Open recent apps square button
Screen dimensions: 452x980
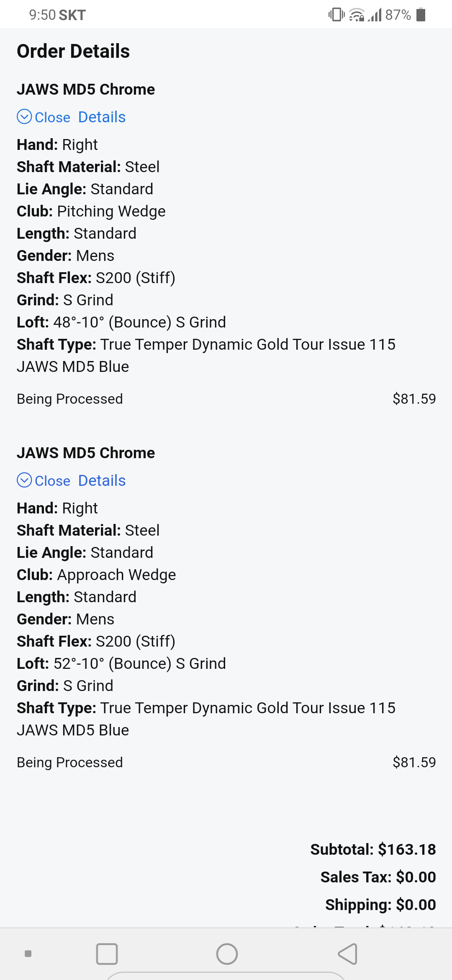[x=107, y=954]
